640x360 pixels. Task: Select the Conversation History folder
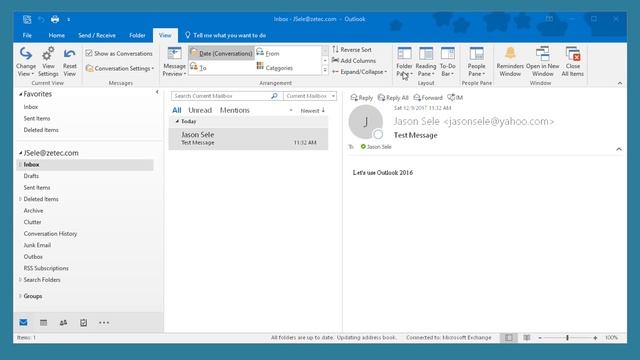click(50, 233)
